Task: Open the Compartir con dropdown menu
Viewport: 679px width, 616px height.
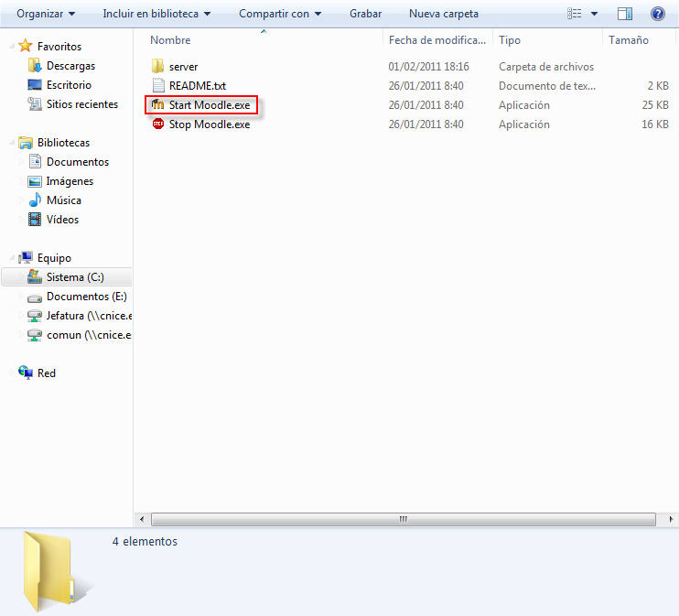Action: click(x=280, y=14)
